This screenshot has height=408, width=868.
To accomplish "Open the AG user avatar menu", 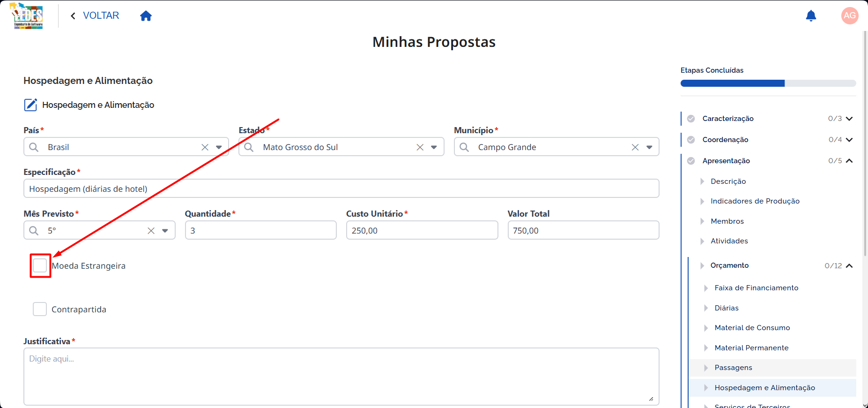I will point(850,15).
